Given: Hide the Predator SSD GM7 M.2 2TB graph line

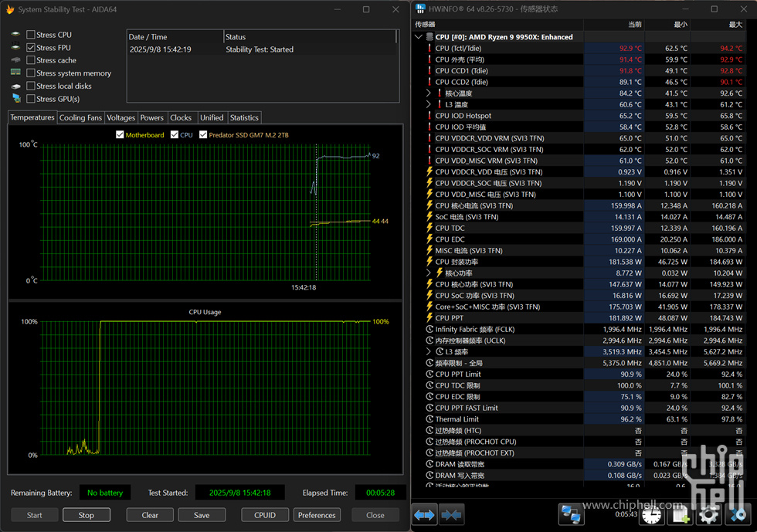Looking at the screenshot, I should click(x=203, y=134).
